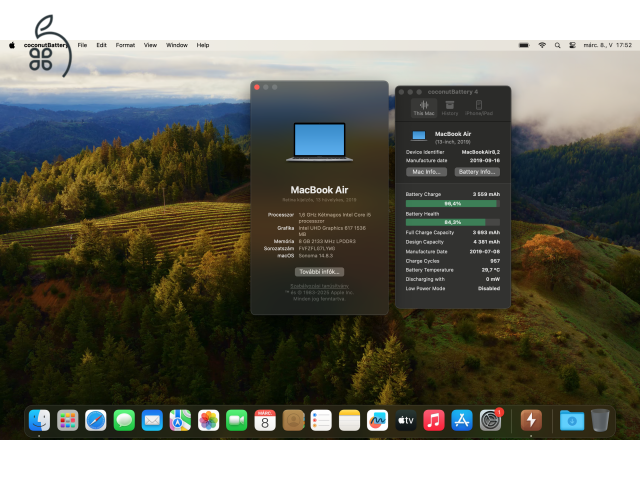Image resolution: width=640 pixels, height=480 pixels.
Task: Launch Safari from the Dock
Action: click(x=96, y=421)
